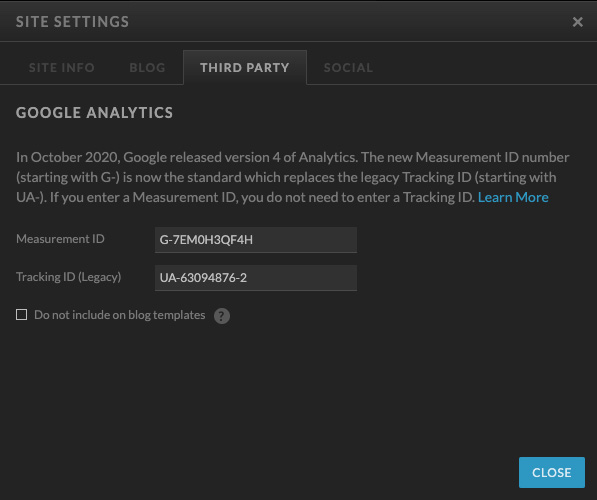The image size is (597, 500).
Task: Enable Do not include on blog templates
Action: [x=22, y=315]
